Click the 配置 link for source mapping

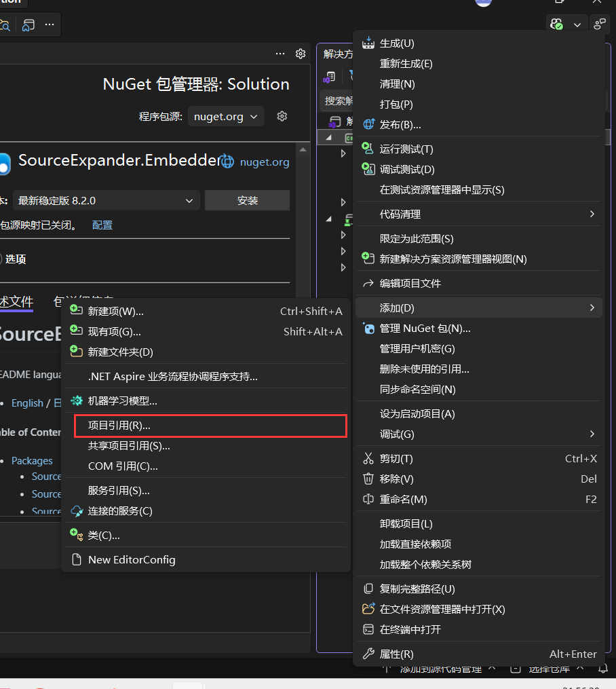point(102,225)
